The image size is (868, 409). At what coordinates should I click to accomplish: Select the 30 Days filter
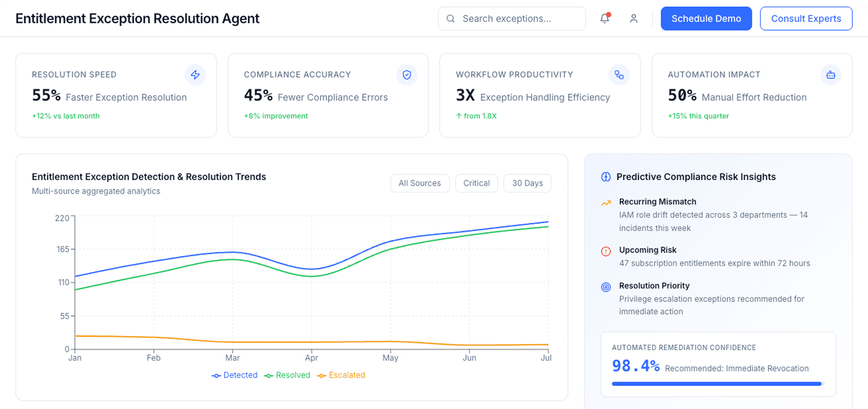tap(527, 183)
